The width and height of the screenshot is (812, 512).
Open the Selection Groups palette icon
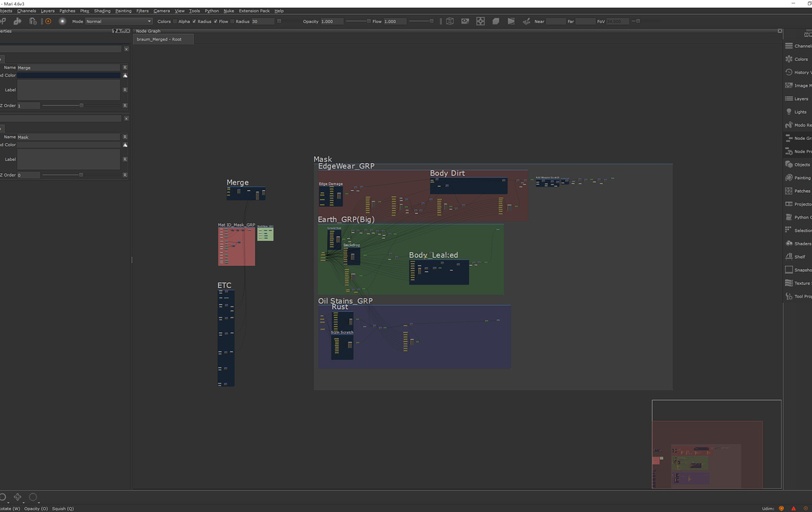pos(788,231)
